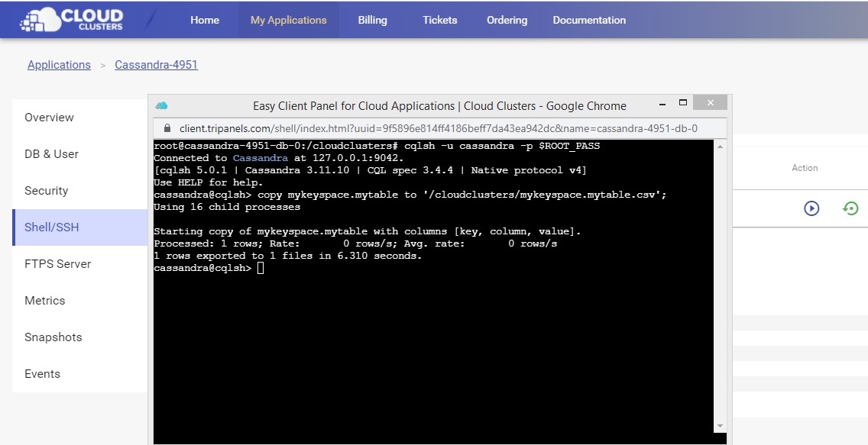The image size is (868, 445).
Task: Click the 'Use HELP for help.' line
Action: pos(208,182)
